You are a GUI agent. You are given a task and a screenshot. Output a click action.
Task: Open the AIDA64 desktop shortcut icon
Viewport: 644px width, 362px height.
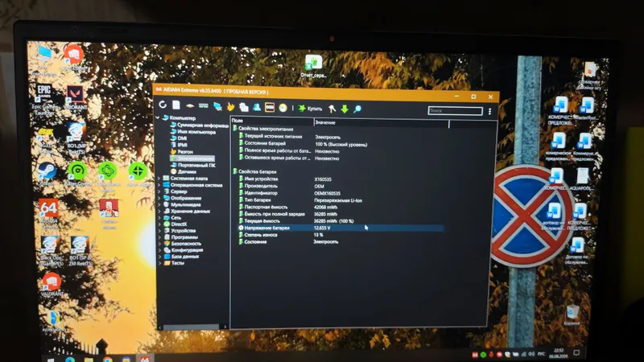point(49,213)
